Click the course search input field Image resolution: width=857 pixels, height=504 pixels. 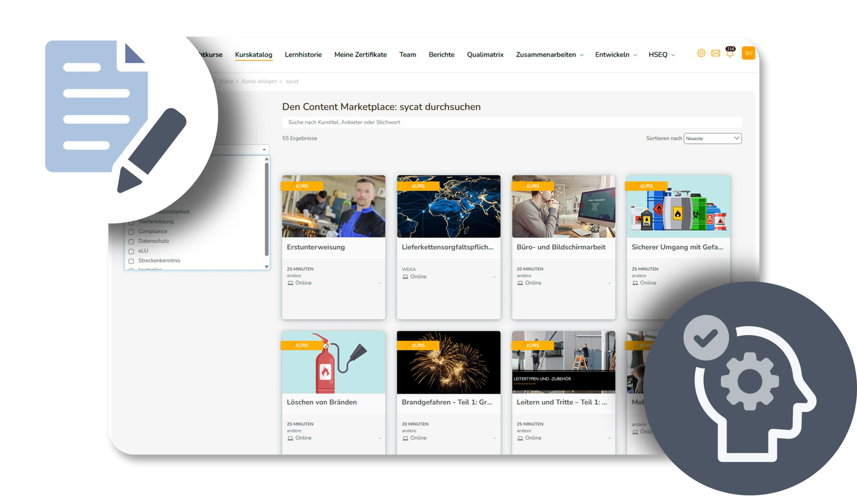[512, 122]
